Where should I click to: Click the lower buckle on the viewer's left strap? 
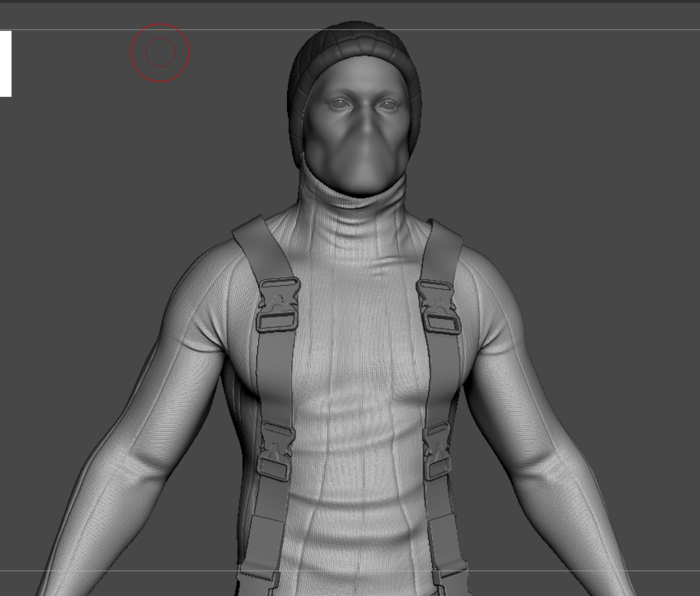(275, 451)
